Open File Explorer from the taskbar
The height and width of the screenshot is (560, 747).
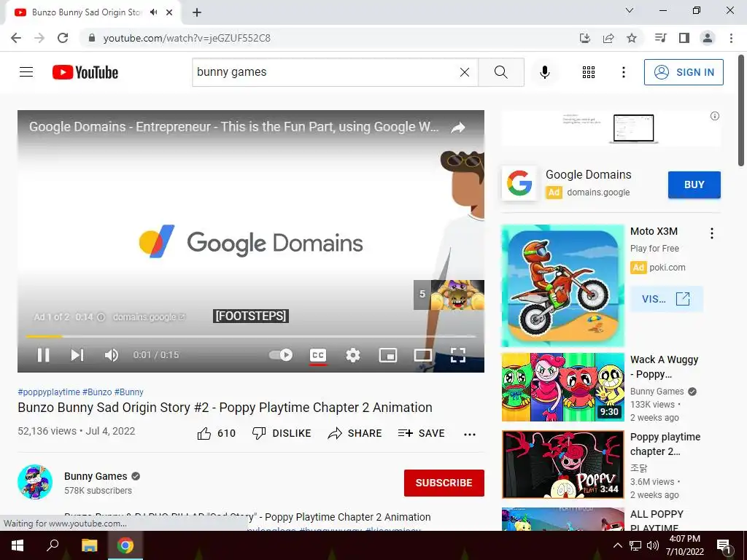[90, 545]
